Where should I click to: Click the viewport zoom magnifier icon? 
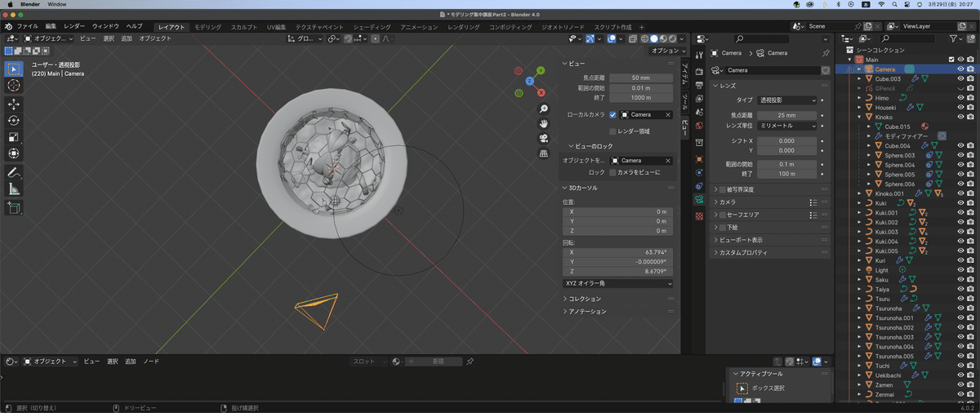[544, 109]
